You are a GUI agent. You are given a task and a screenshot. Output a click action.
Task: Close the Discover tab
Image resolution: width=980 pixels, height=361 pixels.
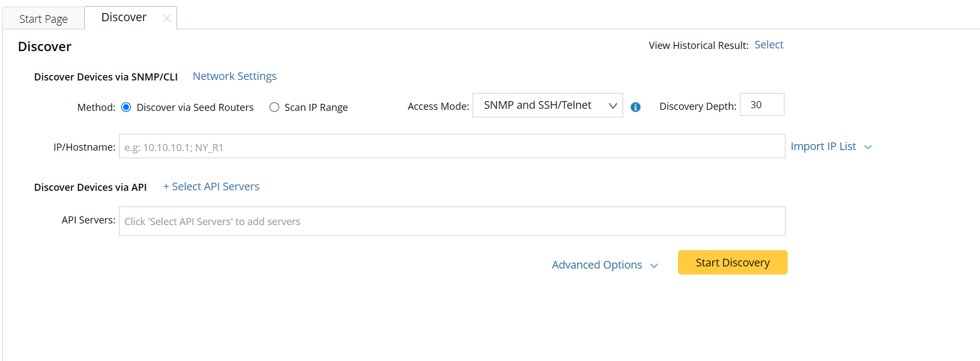[x=167, y=18]
